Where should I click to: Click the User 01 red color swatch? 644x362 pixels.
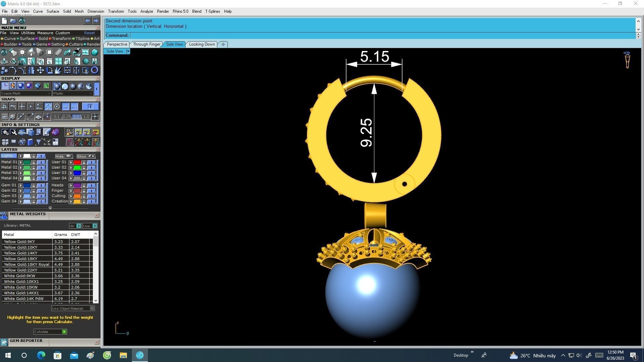77,162
